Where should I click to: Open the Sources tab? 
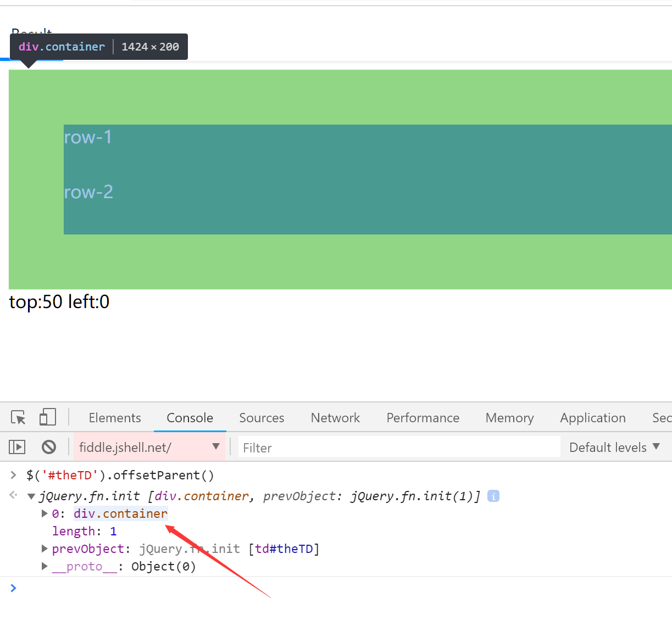[x=262, y=418]
